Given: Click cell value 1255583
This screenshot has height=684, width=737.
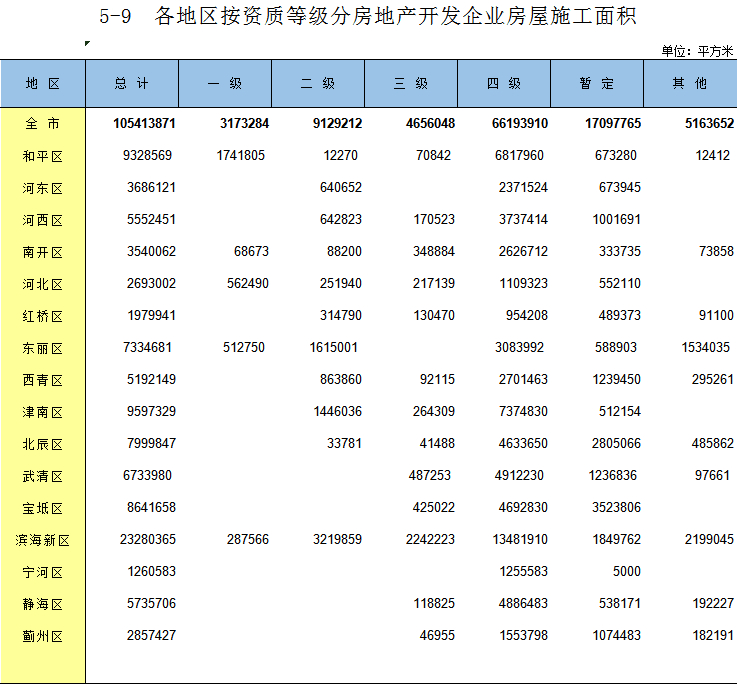Looking at the screenshot, I should click(x=523, y=571).
